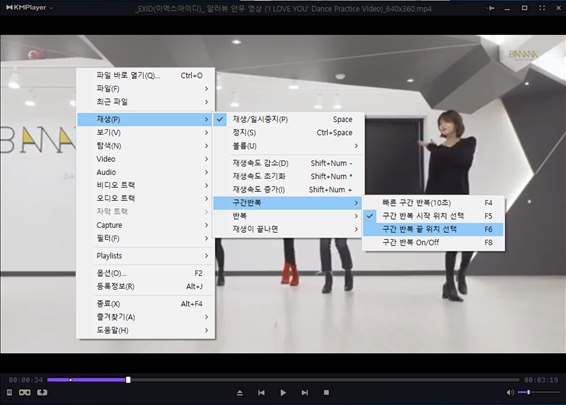Expand the 보기(V) submenu

[146, 132]
